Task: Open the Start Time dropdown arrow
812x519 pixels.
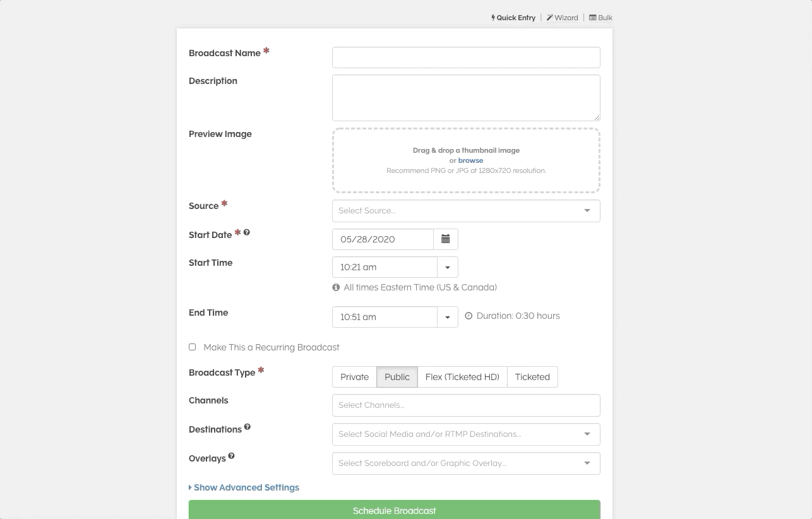Action: pos(448,267)
